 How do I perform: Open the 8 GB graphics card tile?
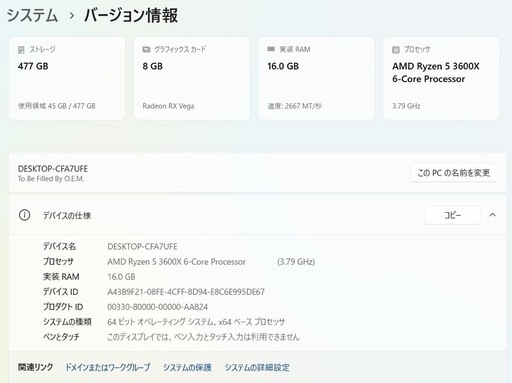(x=192, y=78)
